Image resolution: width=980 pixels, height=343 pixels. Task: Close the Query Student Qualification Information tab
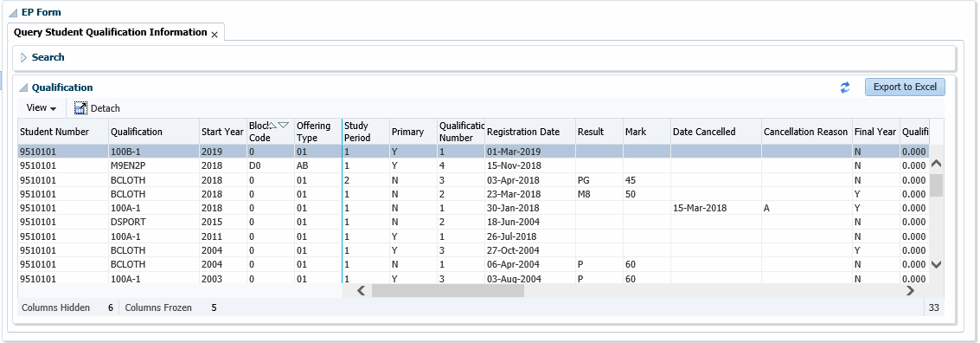pos(215,35)
